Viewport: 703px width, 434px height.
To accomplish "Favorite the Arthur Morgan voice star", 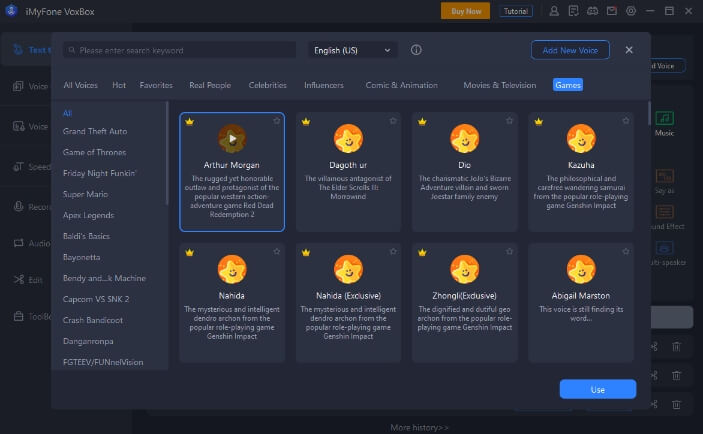I will (277, 121).
